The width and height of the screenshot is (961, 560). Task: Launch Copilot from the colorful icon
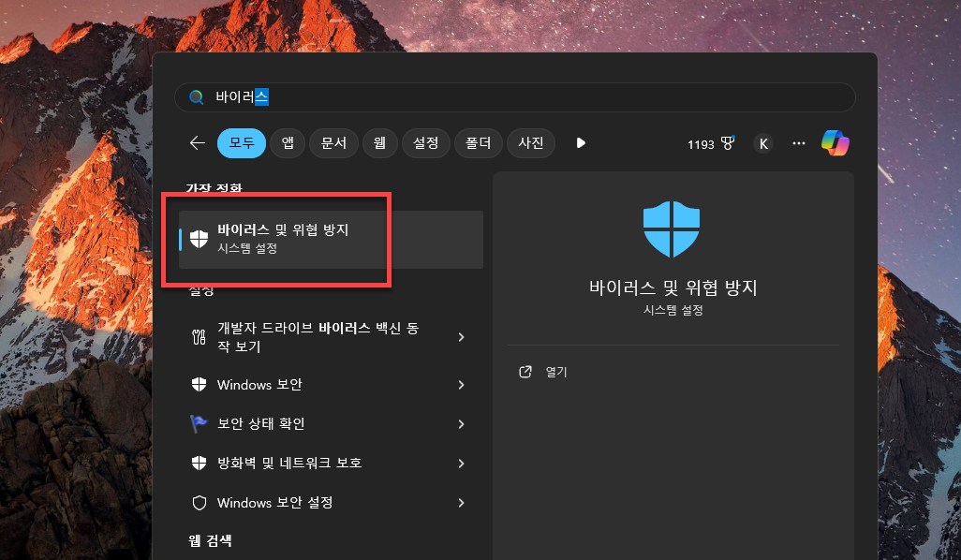(x=835, y=142)
